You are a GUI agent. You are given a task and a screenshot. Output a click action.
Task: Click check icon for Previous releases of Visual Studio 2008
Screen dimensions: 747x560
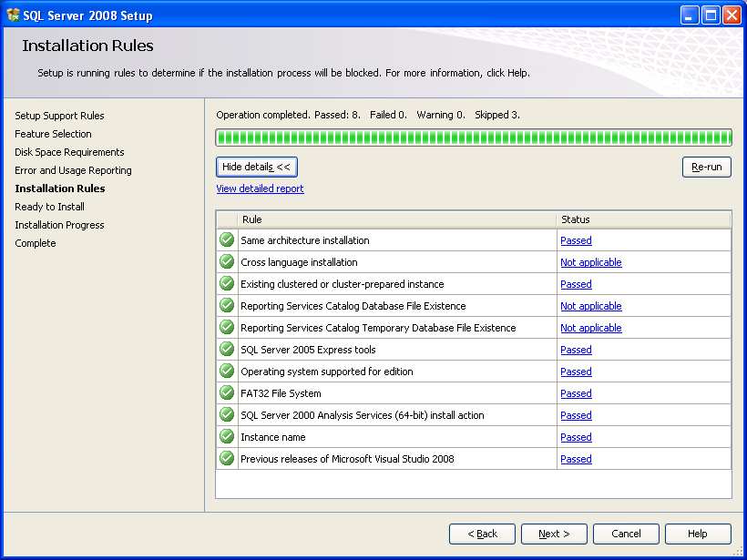(227, 459)
